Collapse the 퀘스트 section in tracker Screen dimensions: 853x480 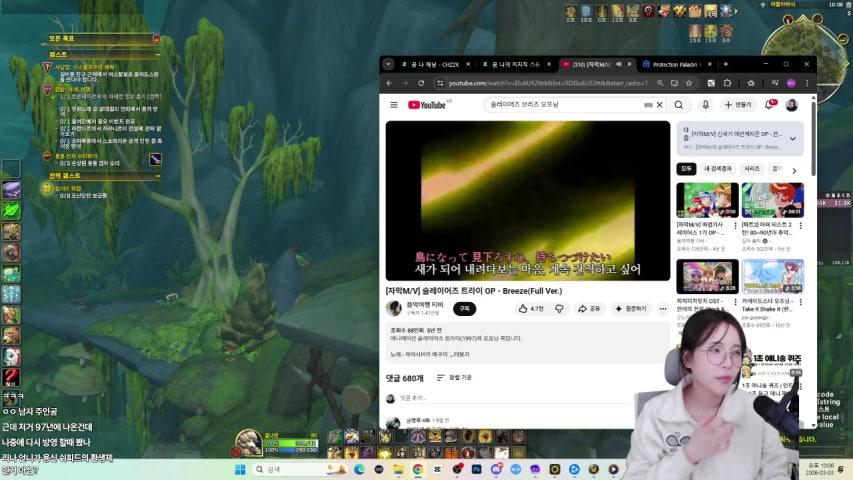pos(158,54)
